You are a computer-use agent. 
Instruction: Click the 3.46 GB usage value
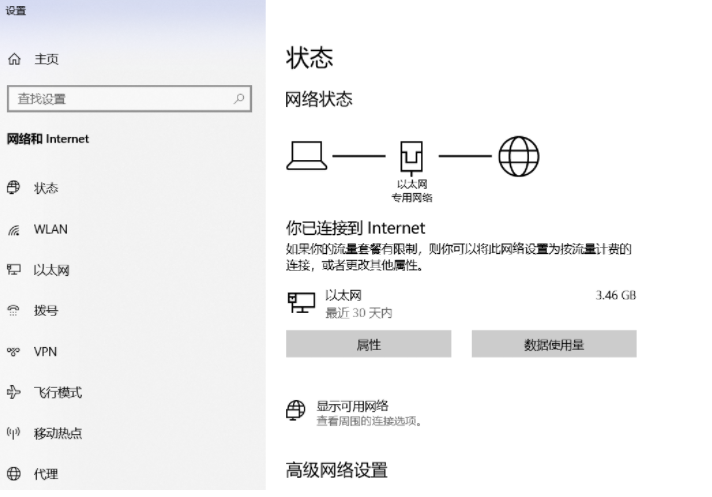tap(616, 295)
